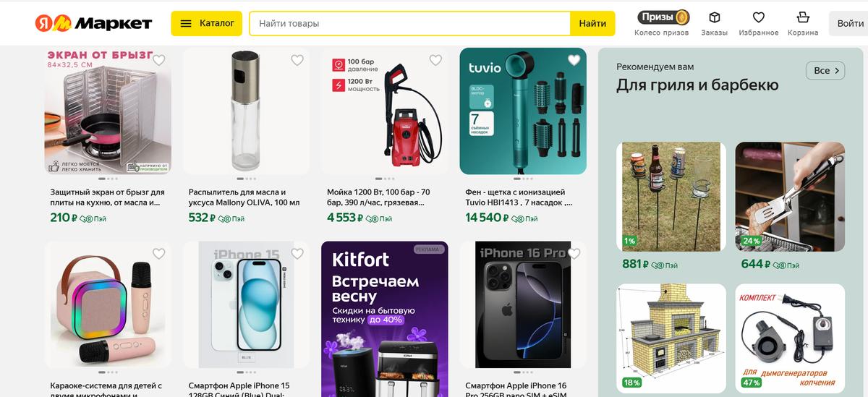Expand grill and barbecue section via Все
Screen dimensions: 868x397
[825, 70]
